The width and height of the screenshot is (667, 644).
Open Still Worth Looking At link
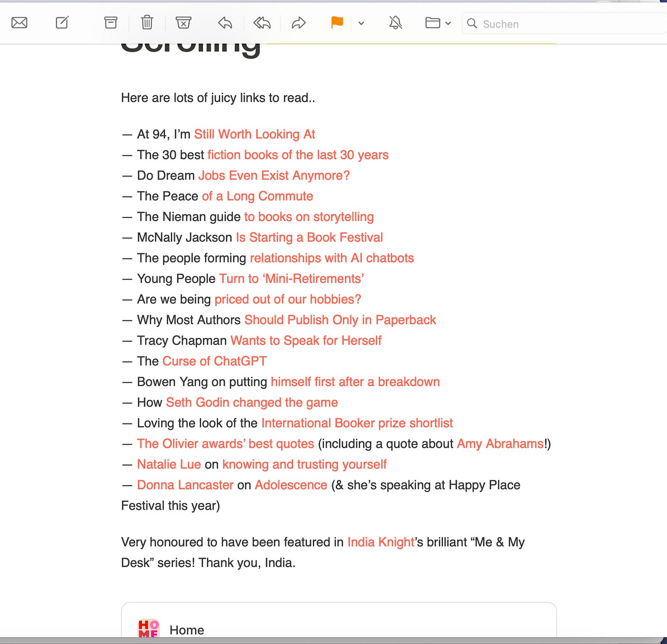pos(255,134)
